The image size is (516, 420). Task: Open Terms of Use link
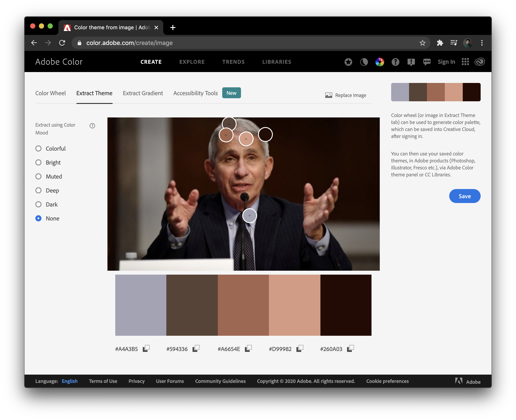pos(103,381)
